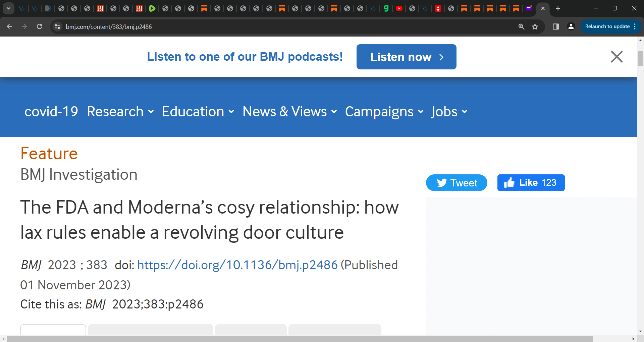The width and height of the screenshot is (644, 342).
Task: Click the Listen now button
Action: 406,57
